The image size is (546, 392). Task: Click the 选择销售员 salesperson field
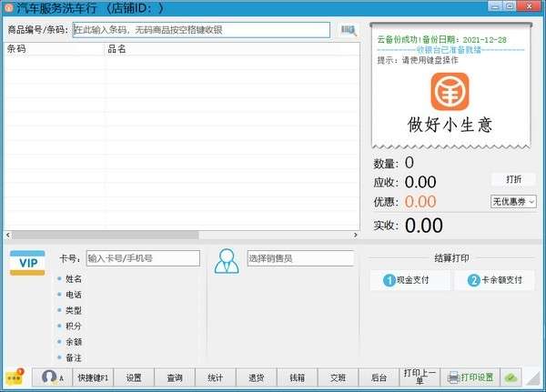click(x=300, y=258)
